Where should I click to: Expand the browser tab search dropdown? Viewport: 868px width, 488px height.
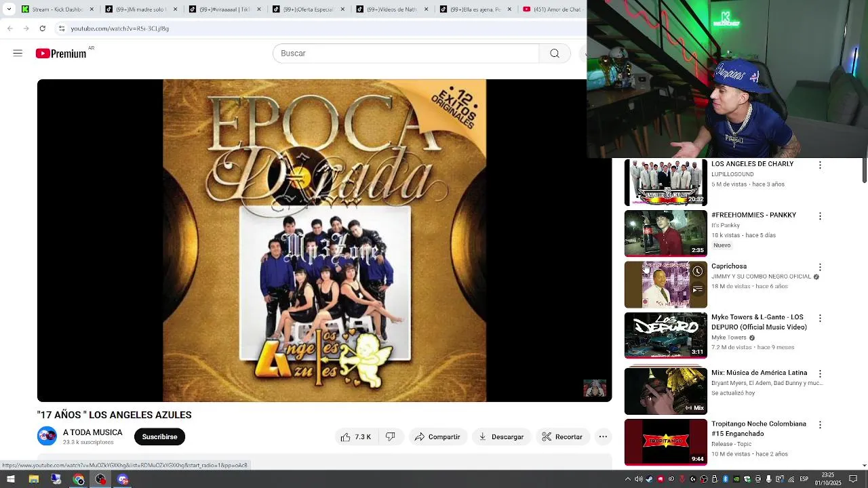click(x=9, y=9)
